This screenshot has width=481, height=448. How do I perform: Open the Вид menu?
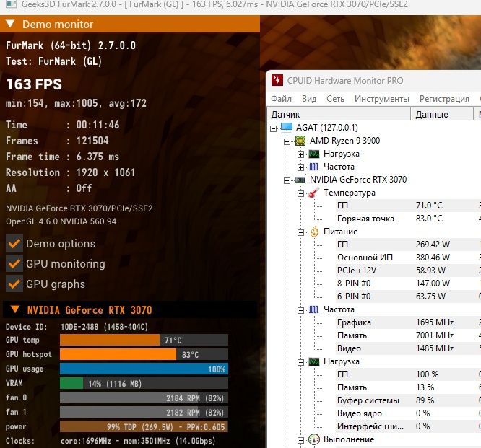[309, 99]
